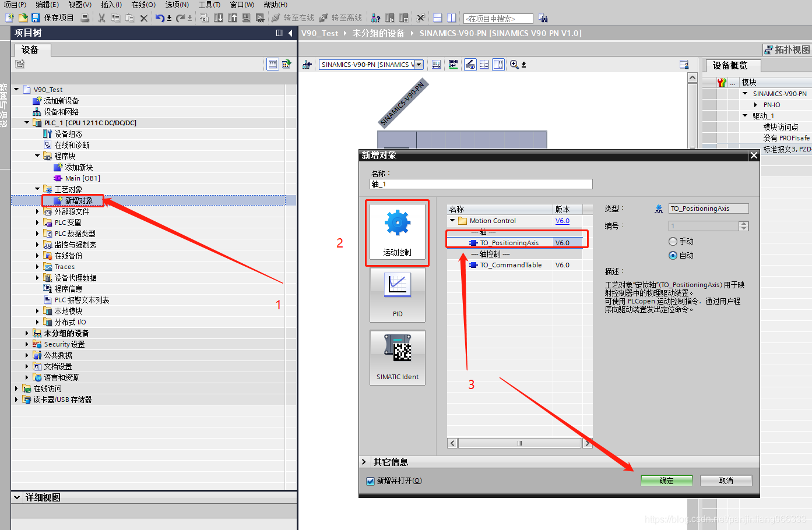The image size is (812, 530).
Task: Click 转至离线 go offline button
Action: point(340,17)
